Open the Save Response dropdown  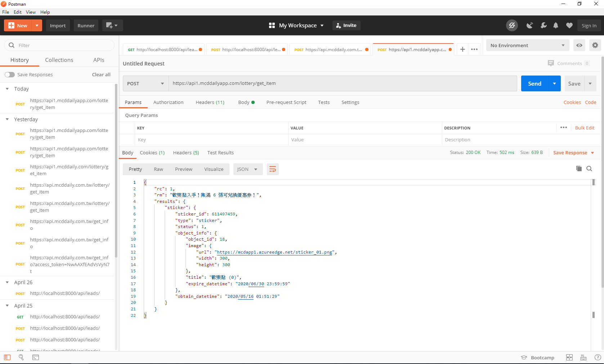coord(574,153)
